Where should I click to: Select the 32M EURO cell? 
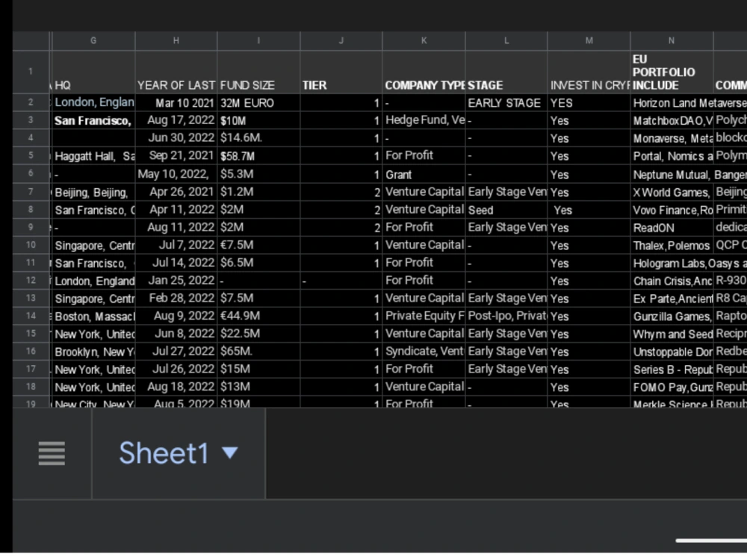(258, 103)
